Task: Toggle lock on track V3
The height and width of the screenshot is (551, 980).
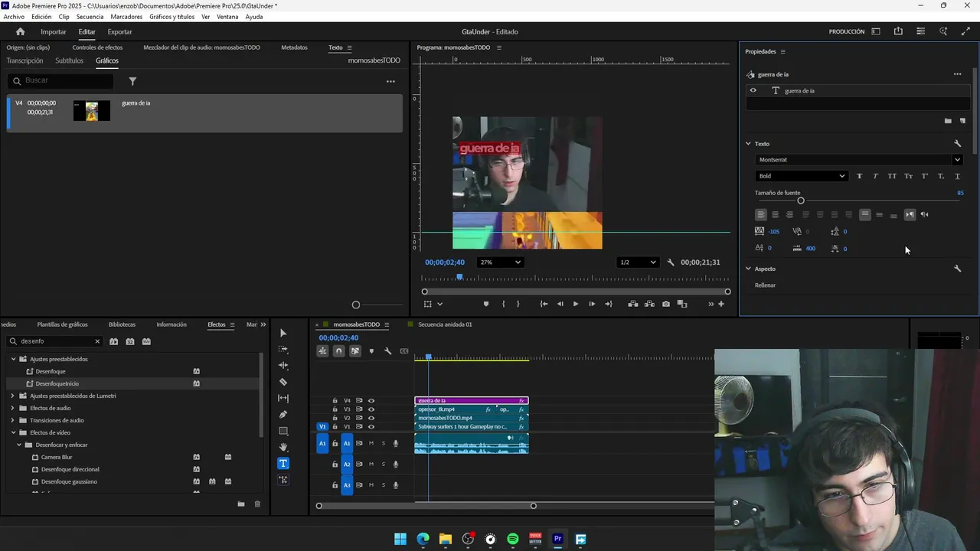Action: click(x=335, y=409)
